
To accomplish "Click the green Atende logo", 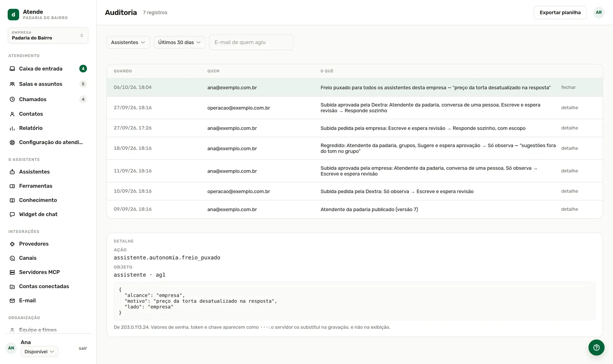I will tap(13, 15).
